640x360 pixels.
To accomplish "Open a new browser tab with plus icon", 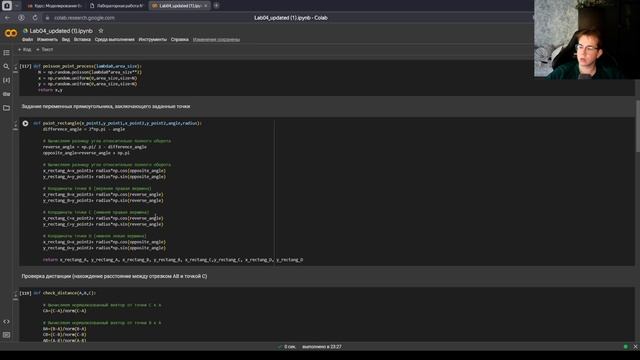I will (x=216, y=6).
